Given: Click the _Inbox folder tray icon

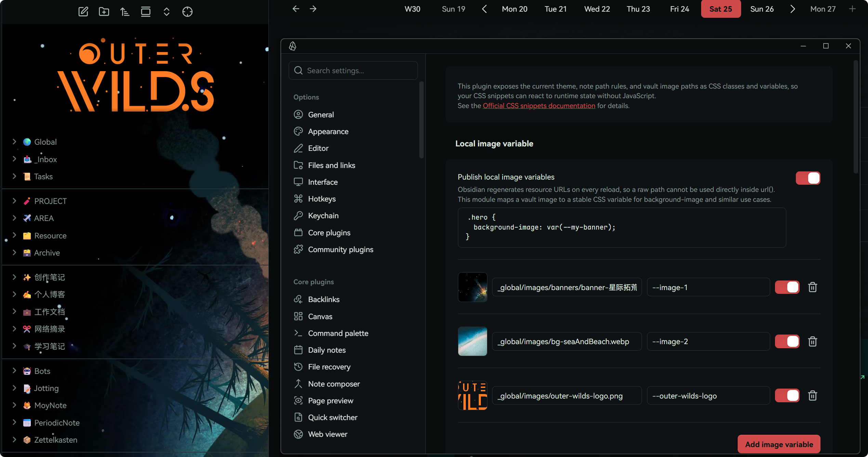Looking at the screenshot, I should point(27,159).
